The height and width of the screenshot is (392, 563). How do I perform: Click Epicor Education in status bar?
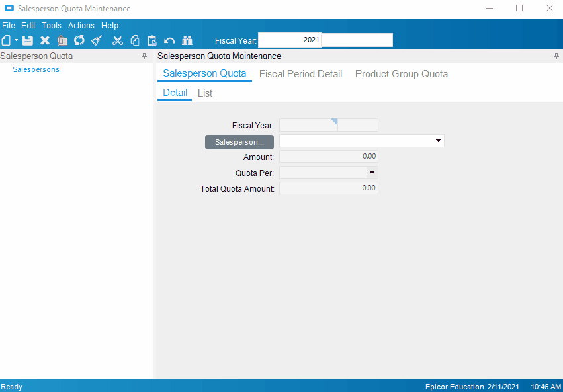point(455,387)
